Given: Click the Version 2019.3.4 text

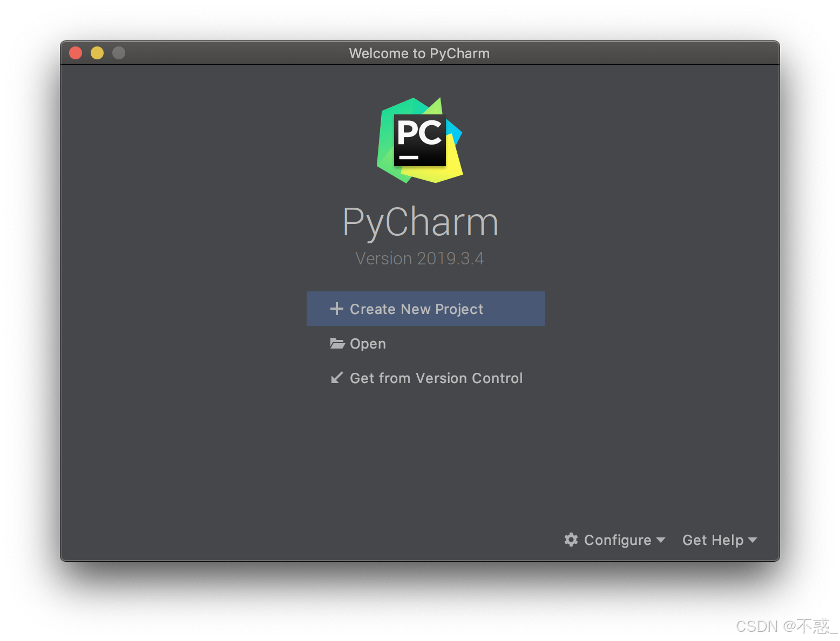Looking at the screenshot, I should (419, 258).
